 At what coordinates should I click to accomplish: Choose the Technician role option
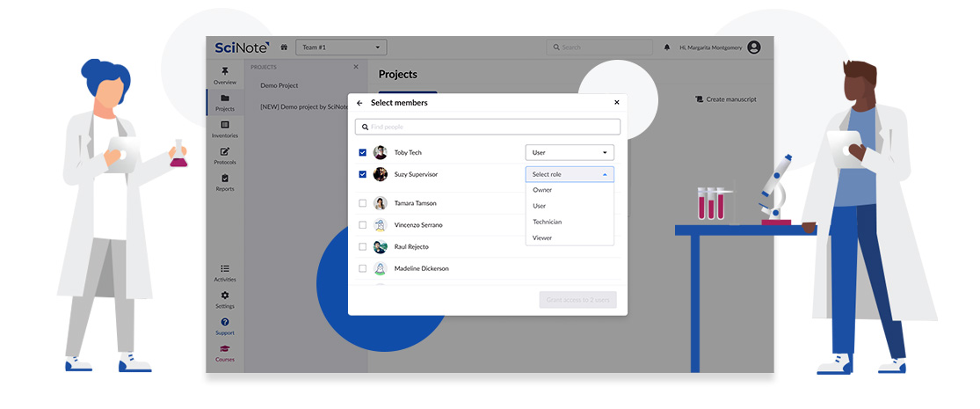(x=570, y=222)
